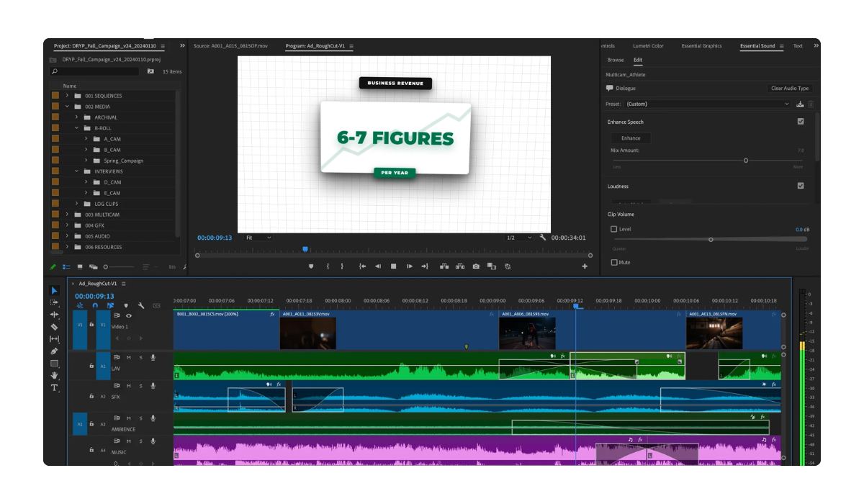Adjust the Clip Volume level slider
This screenshot has width=864, height=504.
[709, 239]
